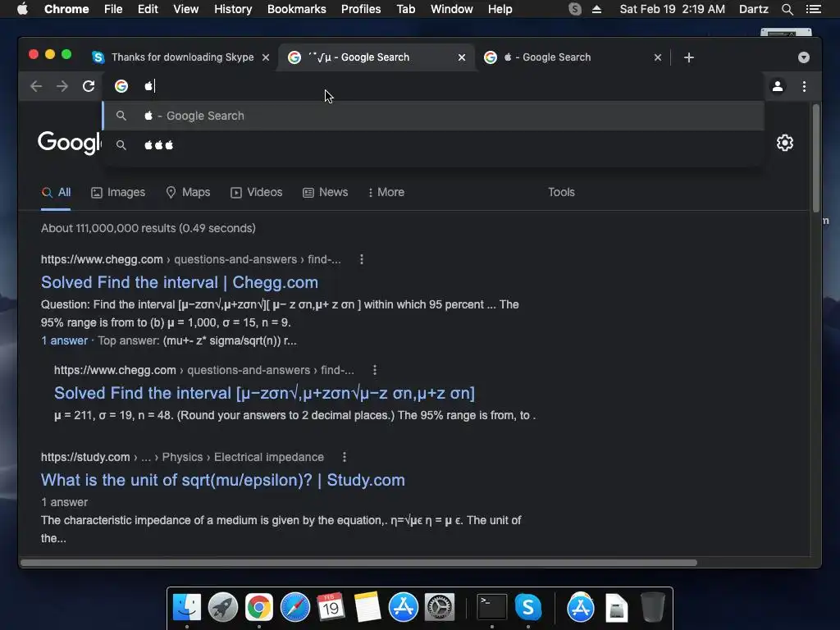
Task: Open Notes from the Dock
Action: (x=367, y=607)
